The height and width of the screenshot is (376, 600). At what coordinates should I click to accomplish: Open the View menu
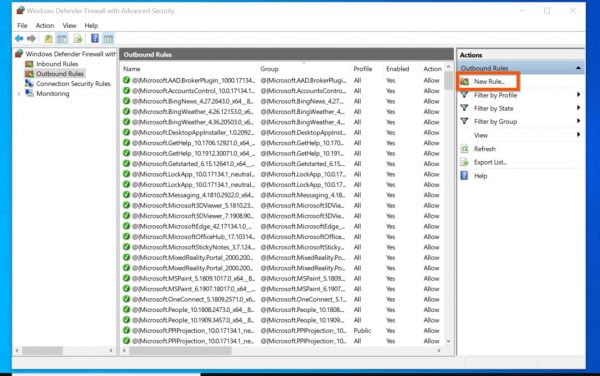[69, 26]
